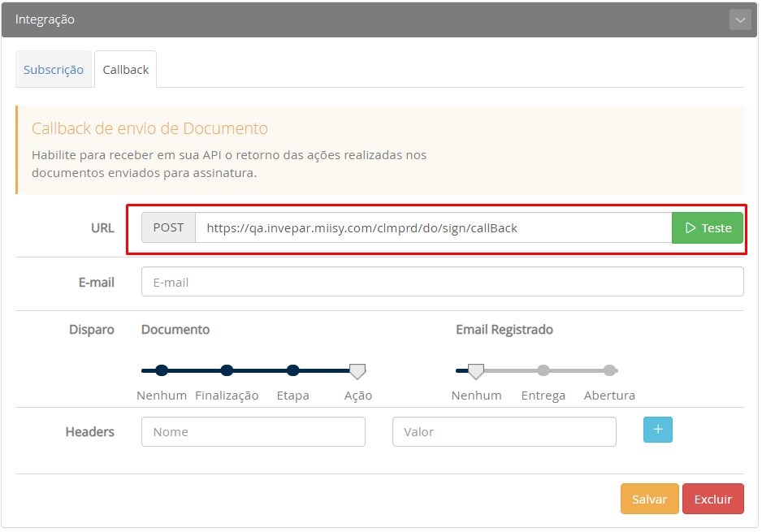Click Email Registrado slider Nenhum handle
The height and width of the screenshot is (532, 762).
point(476,371)
